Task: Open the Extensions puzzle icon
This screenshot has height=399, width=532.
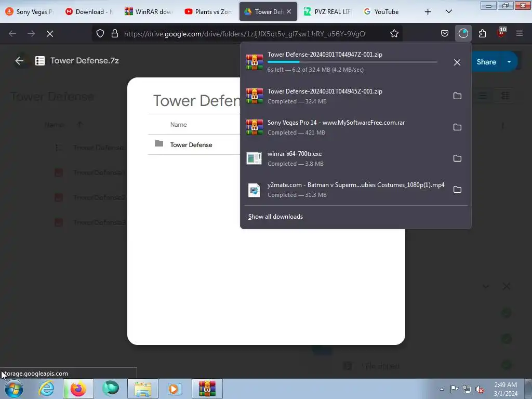Action: pyautogui.click(x=482, y=33)
